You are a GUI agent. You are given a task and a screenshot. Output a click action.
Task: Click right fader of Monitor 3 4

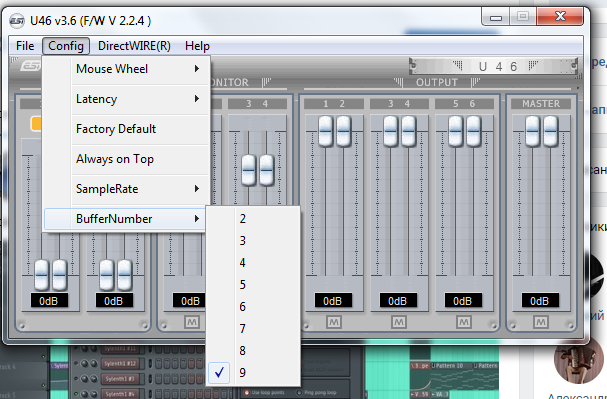click(267, 170)
